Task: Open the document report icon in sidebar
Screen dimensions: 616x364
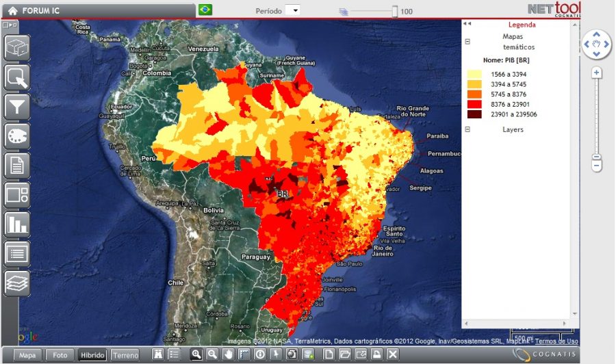Action: coord(17,165)
